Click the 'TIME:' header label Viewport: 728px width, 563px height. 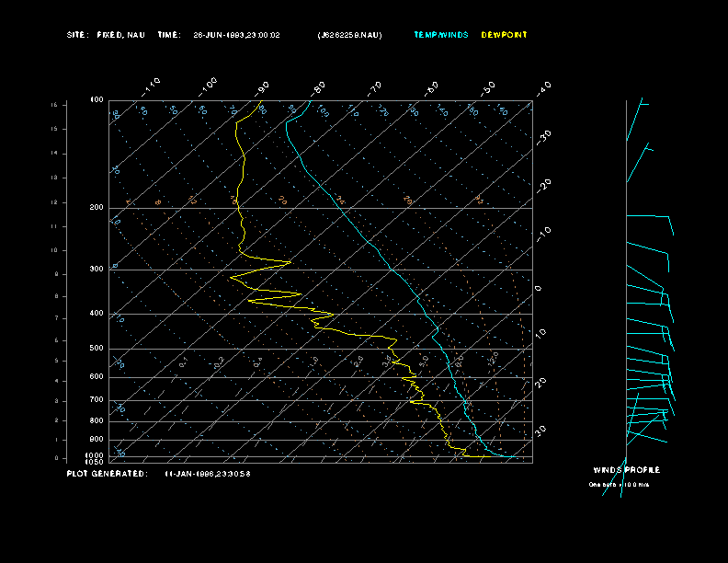click(169, 35)
